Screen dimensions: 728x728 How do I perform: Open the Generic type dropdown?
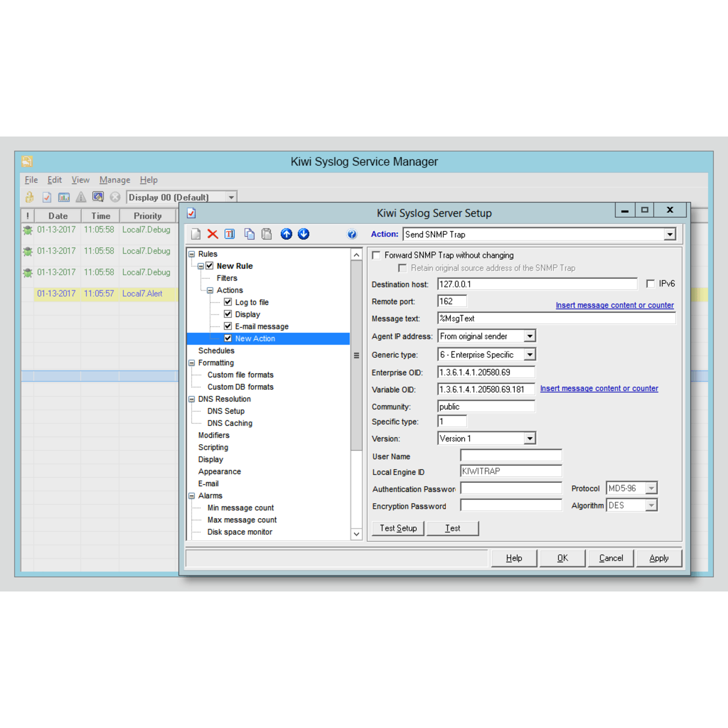(530, 354)
